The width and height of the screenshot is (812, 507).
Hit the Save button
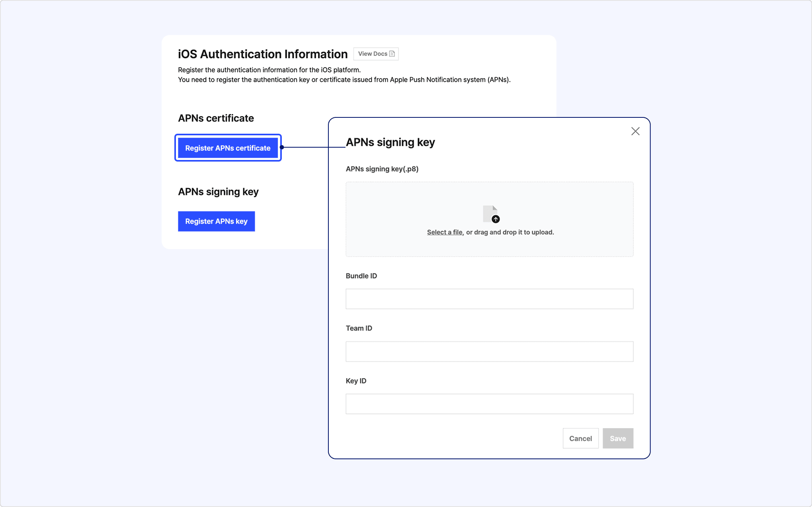click(x=618, y=439)
